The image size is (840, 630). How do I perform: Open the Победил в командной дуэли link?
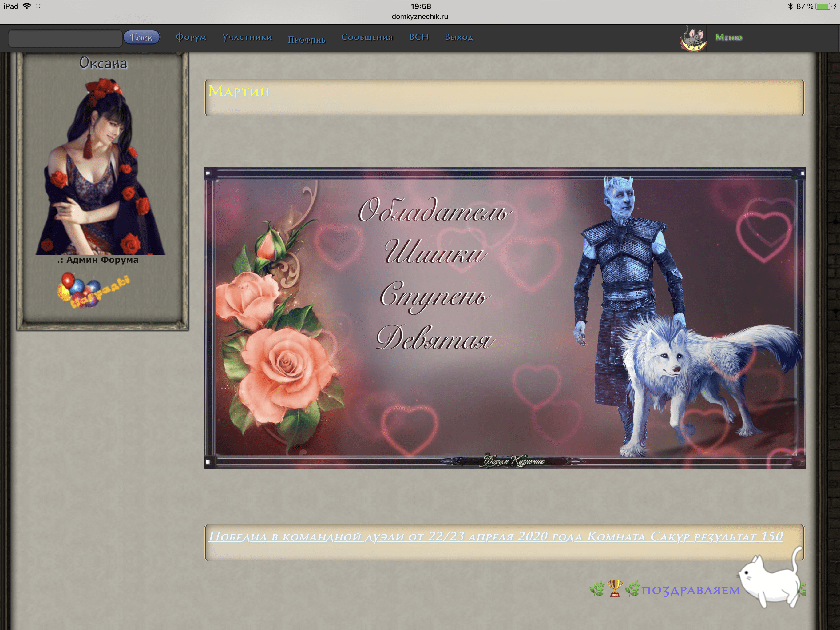[x=496, y=536]
